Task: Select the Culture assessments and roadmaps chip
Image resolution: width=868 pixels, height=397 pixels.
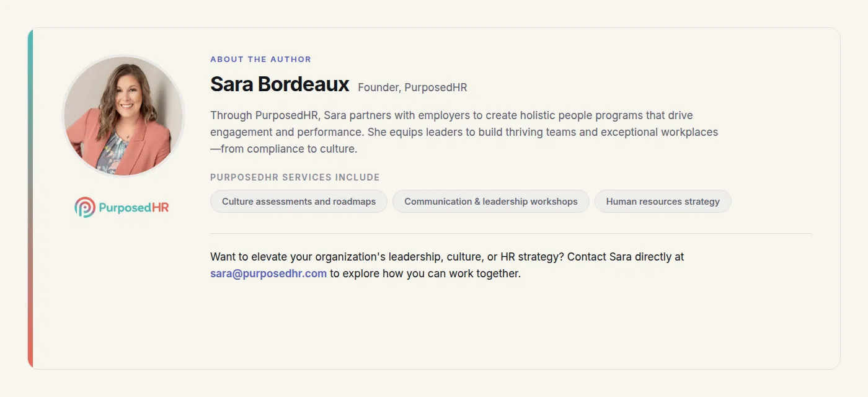Action: point(299,202)
